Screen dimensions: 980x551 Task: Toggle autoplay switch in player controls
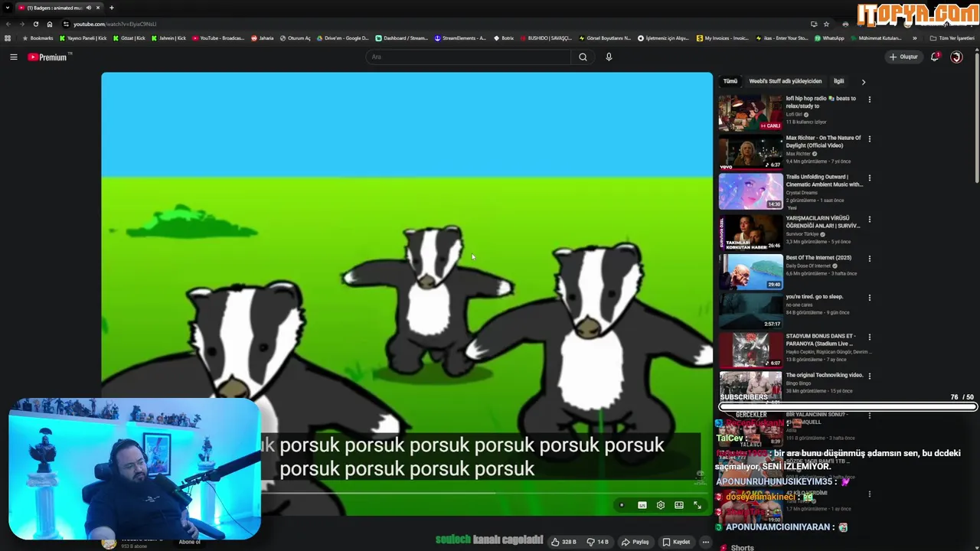[622, 505]
